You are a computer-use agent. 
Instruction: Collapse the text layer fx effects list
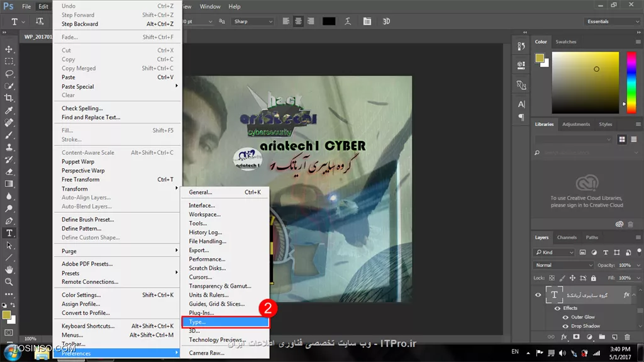point(634,295)
